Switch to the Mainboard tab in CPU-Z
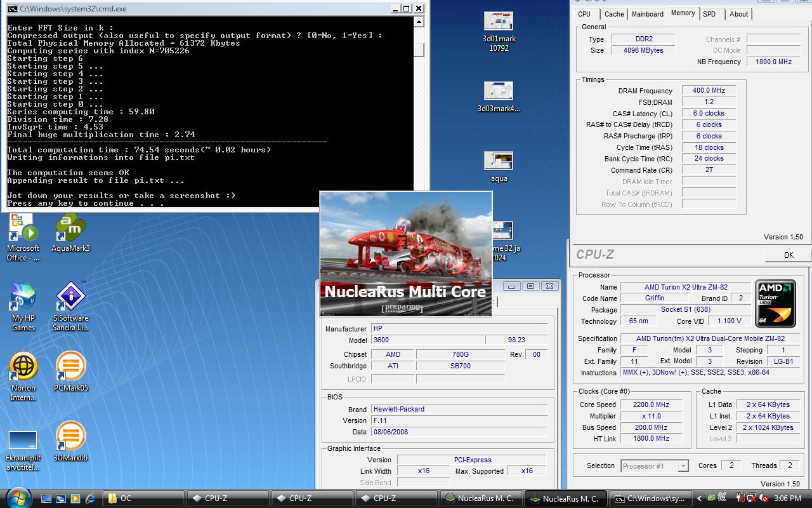The height and width of the screenshot is (508, 812). (648, 14)
